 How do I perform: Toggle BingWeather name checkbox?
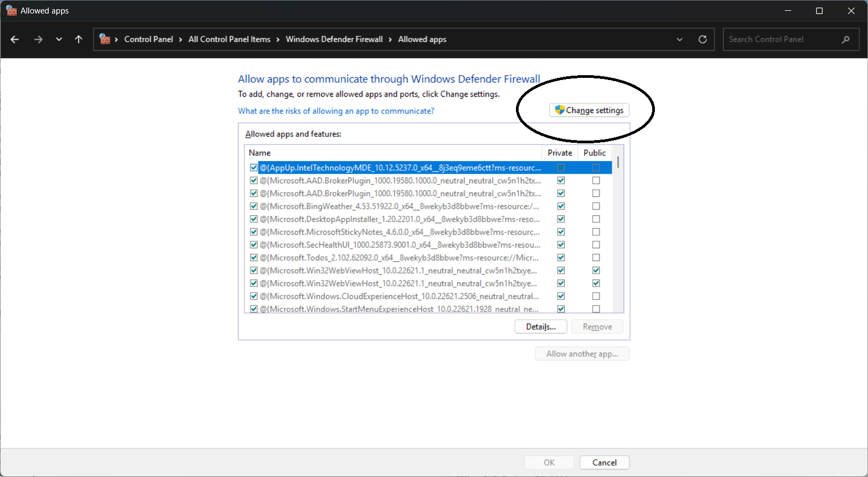click(254, 206)
